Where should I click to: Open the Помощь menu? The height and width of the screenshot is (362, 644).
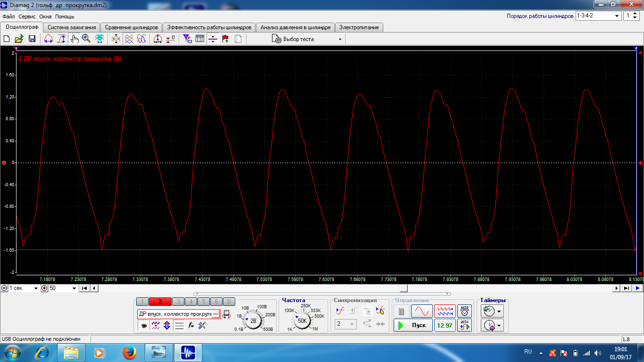(65, 16)
